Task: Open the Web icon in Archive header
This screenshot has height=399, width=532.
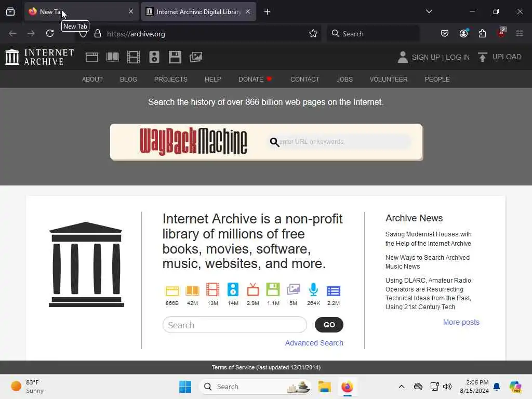Action: click(92, 57)
